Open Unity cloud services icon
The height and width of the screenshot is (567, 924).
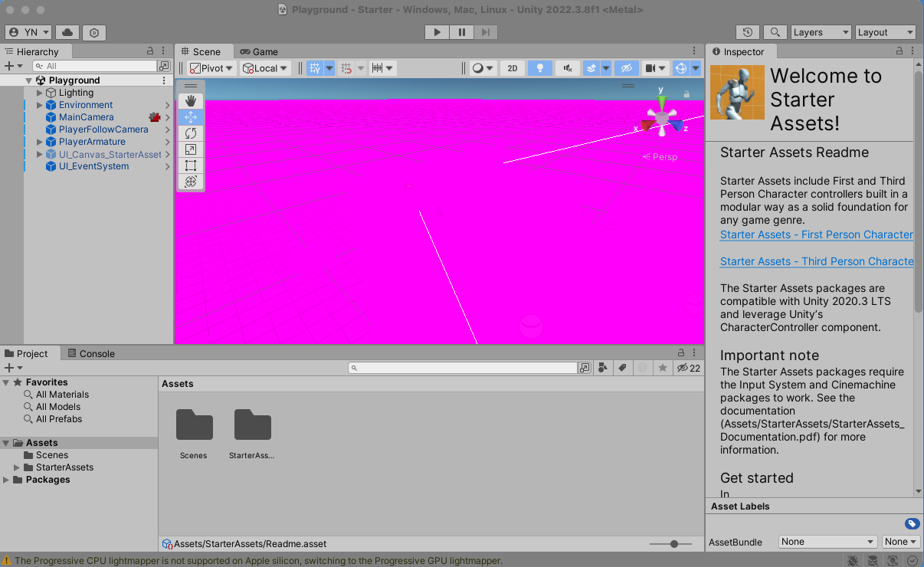click(x=67, y=32)
